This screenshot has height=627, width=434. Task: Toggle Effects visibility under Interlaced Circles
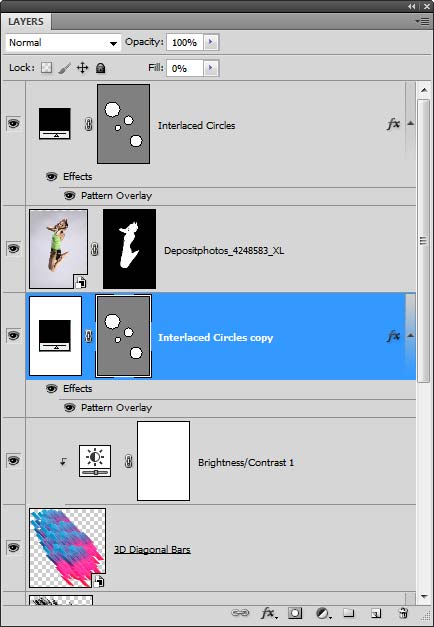52,176
